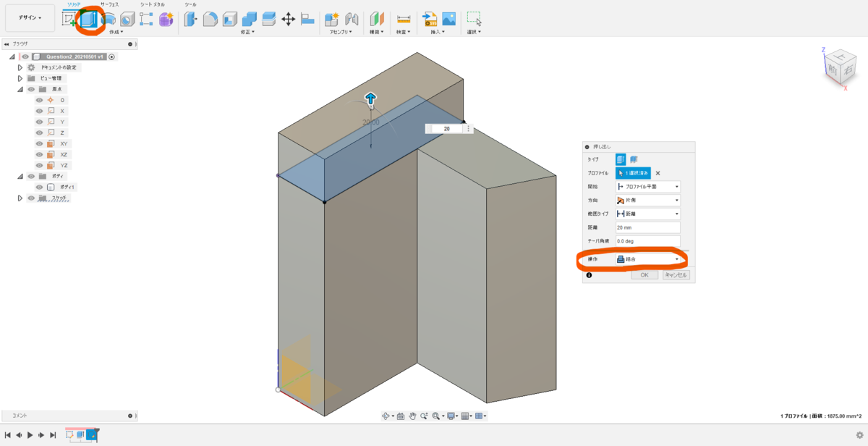Expand the スケッチ folder
This screenshot has width=868, height=446.
(x=20, y=198)
